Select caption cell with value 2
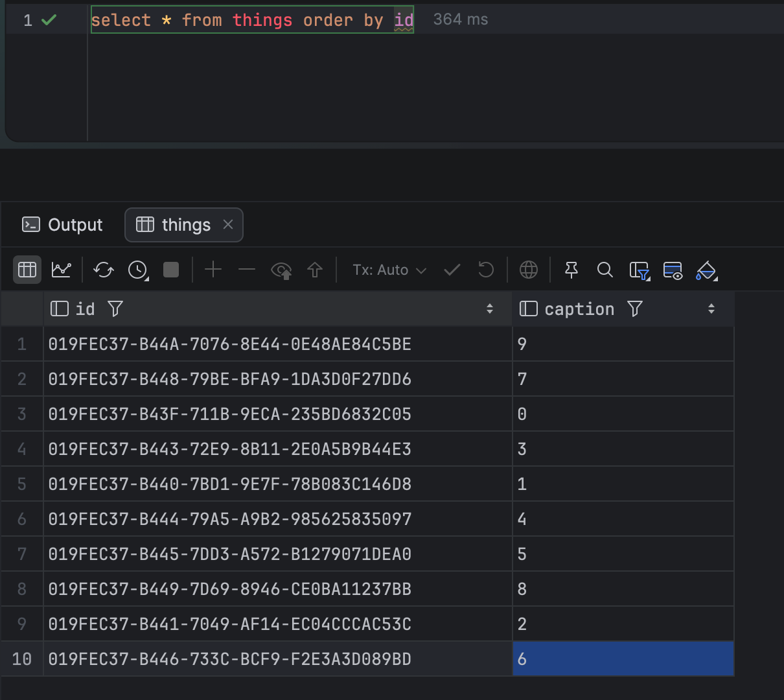The image size is (784, 700). tap(623, 624)
